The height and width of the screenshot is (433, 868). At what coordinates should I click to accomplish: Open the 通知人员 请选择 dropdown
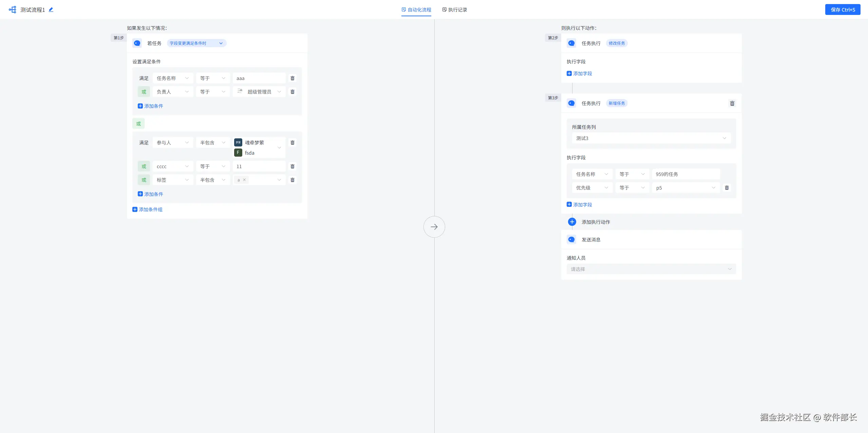[x=650, y=269]
